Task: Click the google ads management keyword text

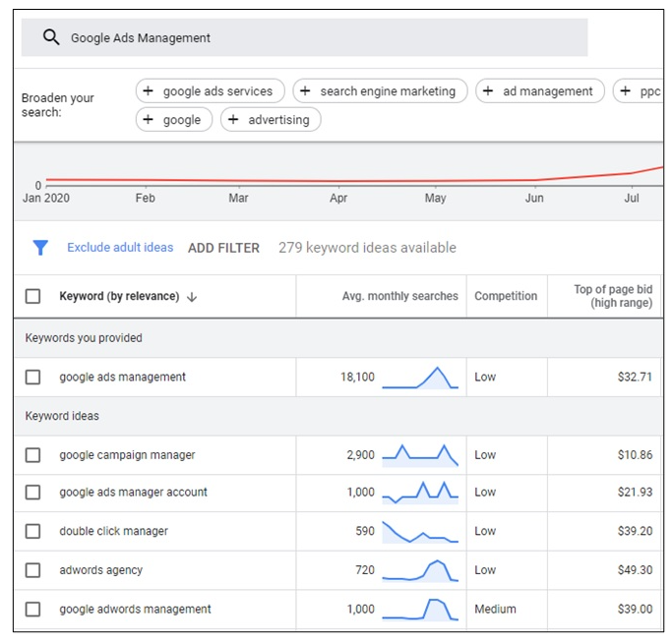Action: click(x=123, y=377)
